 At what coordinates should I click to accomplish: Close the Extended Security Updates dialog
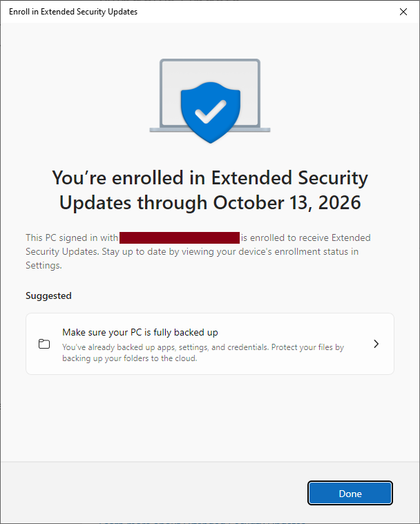403,12
